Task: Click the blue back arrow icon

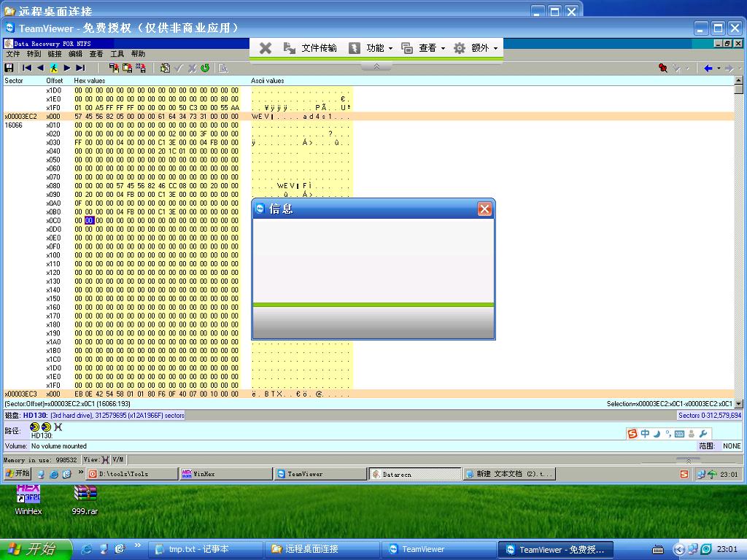Action: coord(708,68)
